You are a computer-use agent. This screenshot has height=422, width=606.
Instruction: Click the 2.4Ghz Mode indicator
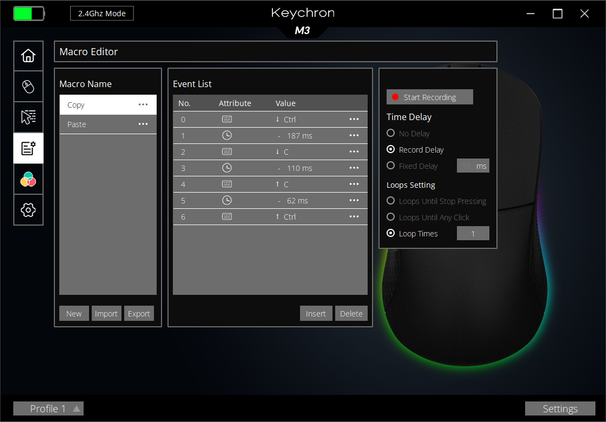pos(102,14)
